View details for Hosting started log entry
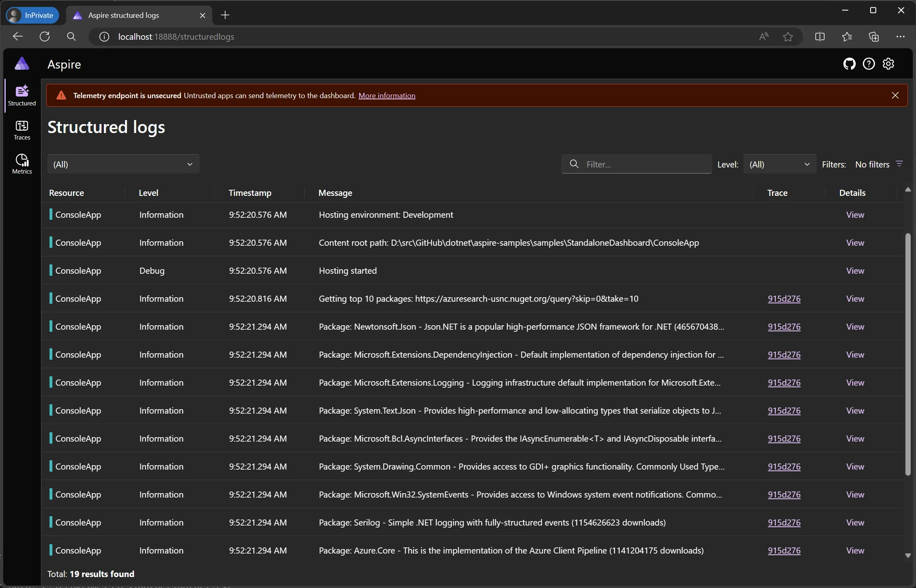The width and height of the screenshot is (916, 588). [855, 270]
